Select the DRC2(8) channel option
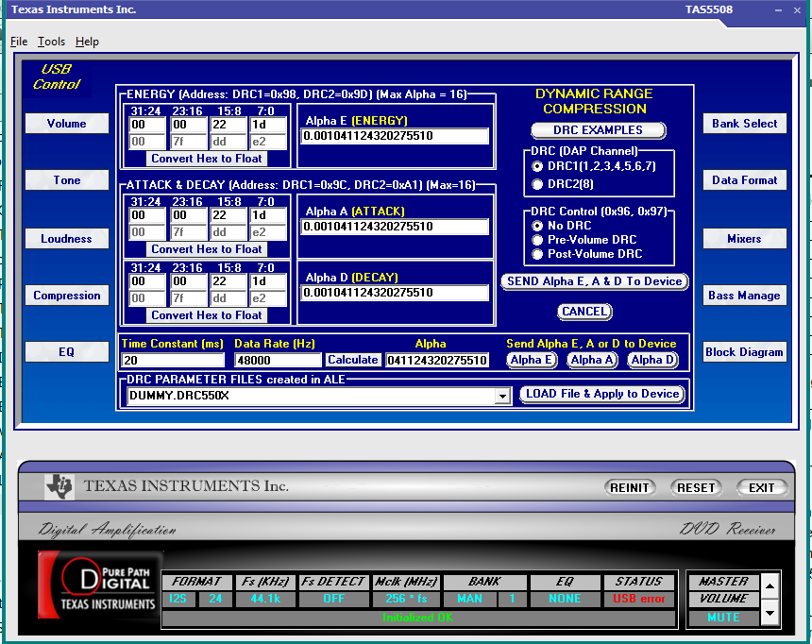 pyautogui.click(x=538, y=183)
